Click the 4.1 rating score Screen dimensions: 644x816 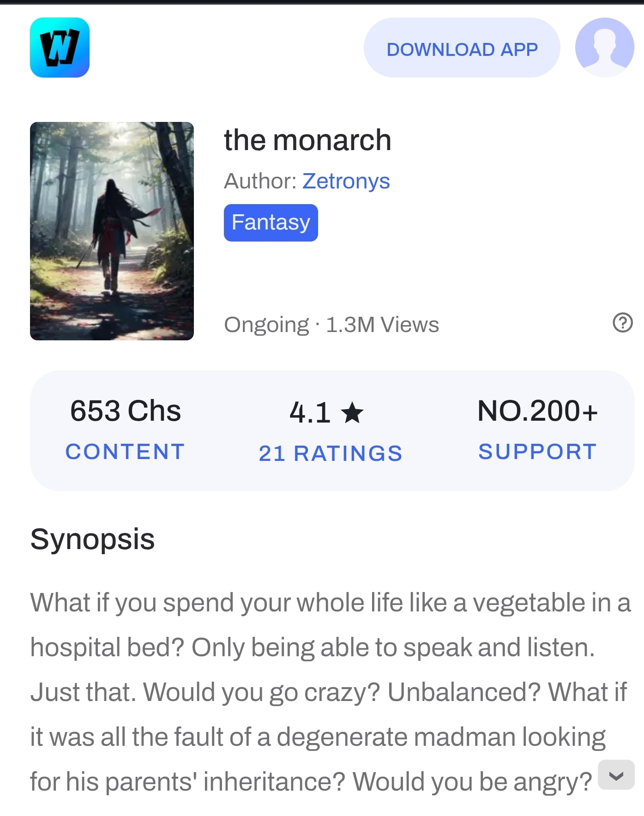pyautogui.click(x=310, y=412)
